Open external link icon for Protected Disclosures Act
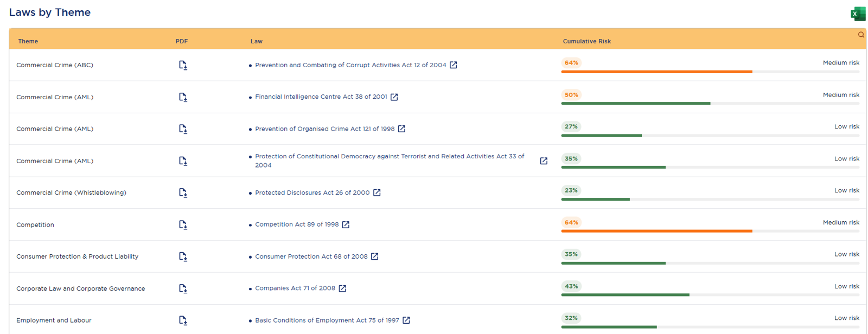868x334 pixels. click(377, 192)
